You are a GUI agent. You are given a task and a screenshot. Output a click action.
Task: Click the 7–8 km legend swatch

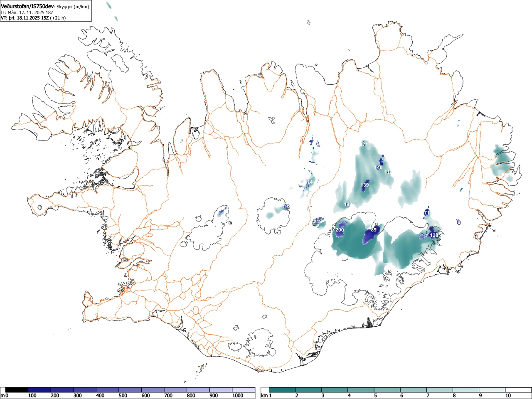click(440, 390)
